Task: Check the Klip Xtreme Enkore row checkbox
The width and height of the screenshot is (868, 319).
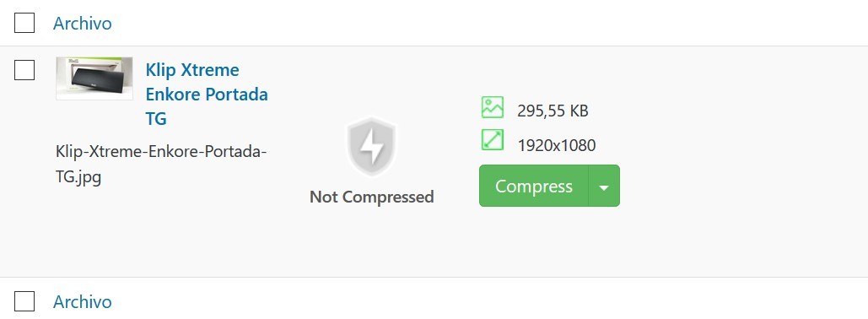Action: (24, 70)
